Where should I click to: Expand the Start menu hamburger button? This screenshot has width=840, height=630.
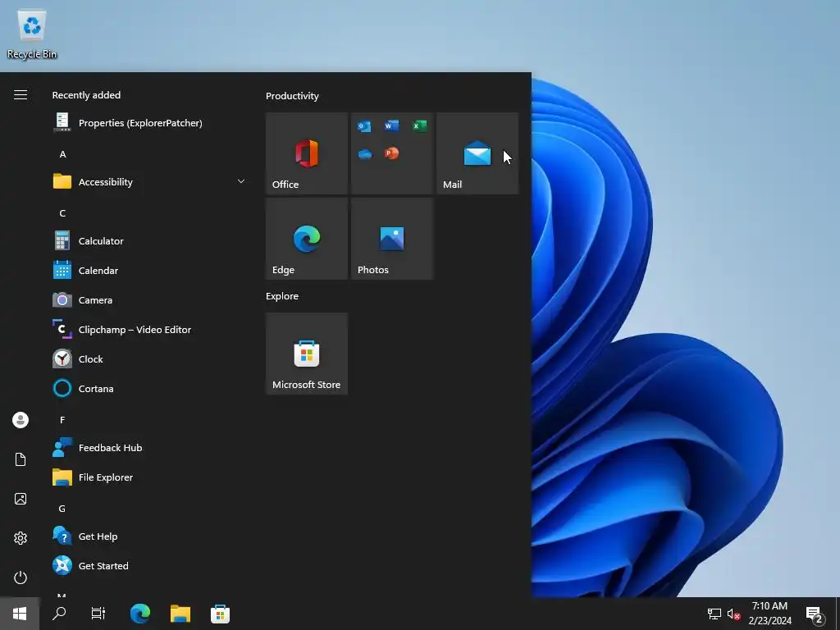tap(21, 95)
